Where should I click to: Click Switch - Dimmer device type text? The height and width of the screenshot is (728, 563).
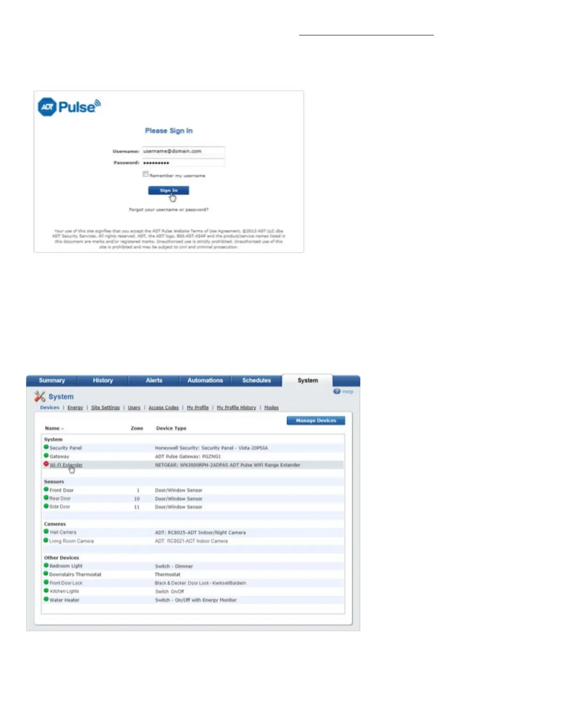(174, 566)
